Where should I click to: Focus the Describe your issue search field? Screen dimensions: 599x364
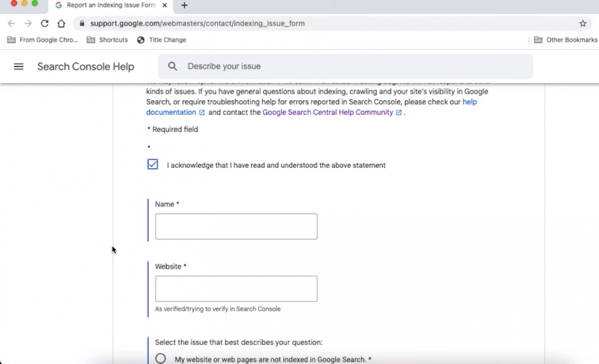coord(345,66)
